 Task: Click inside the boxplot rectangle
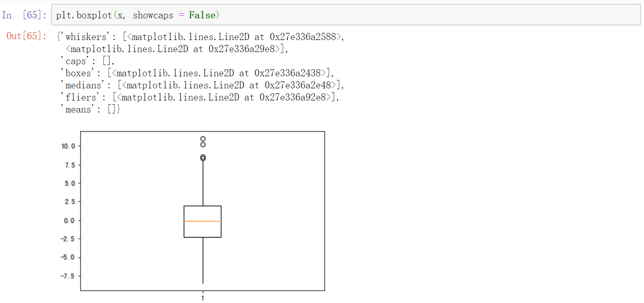coord(202,213)
